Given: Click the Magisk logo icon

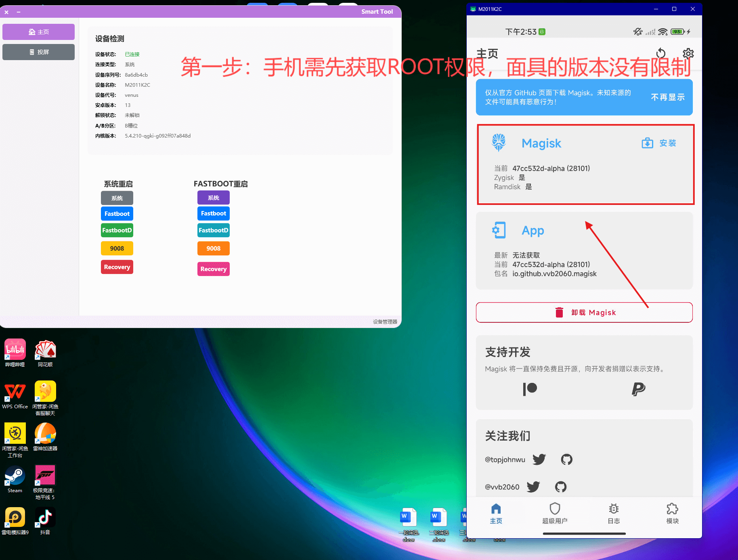Looking at the screenshot, I should (499, 143).
